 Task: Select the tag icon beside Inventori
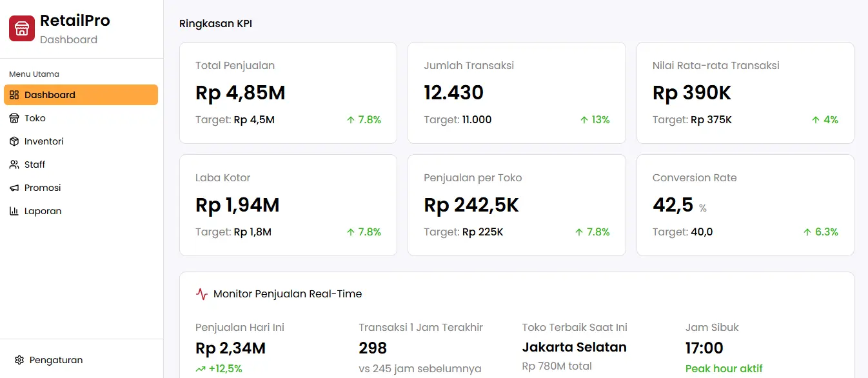point(14,141)
